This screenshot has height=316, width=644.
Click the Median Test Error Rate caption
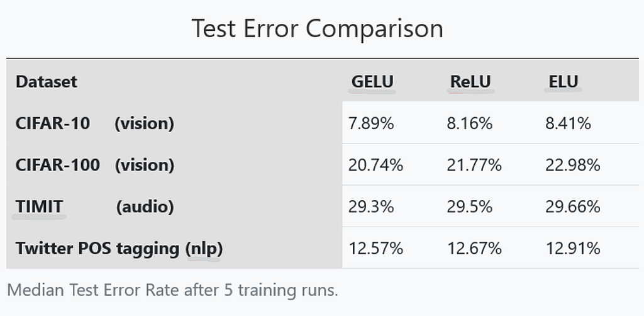172,290
